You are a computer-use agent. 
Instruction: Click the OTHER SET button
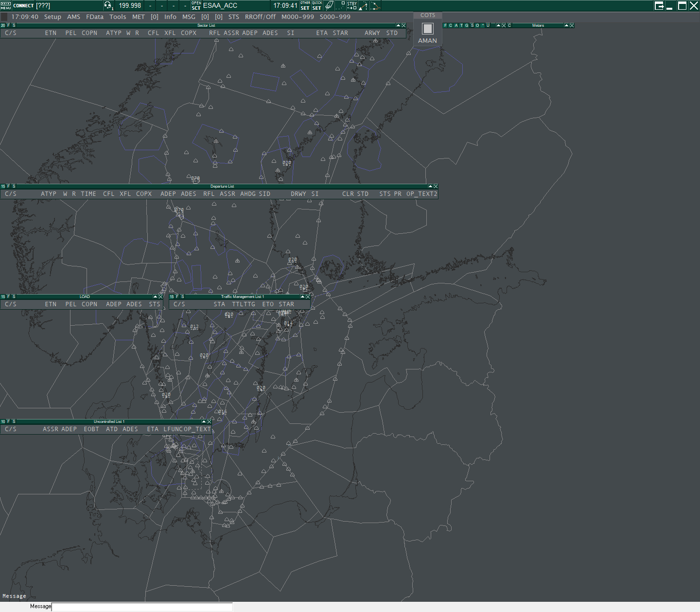pyautogui.click(x=305, y=5)
